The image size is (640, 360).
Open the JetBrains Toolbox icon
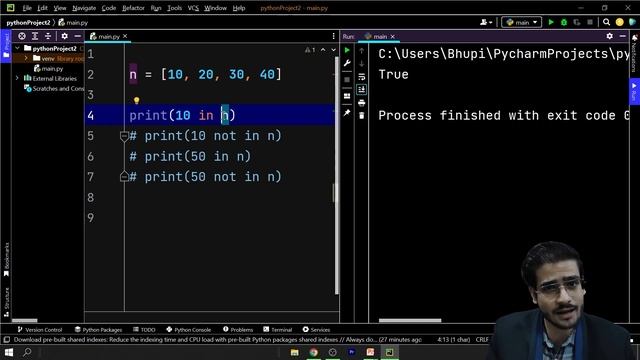pos(632,22)
